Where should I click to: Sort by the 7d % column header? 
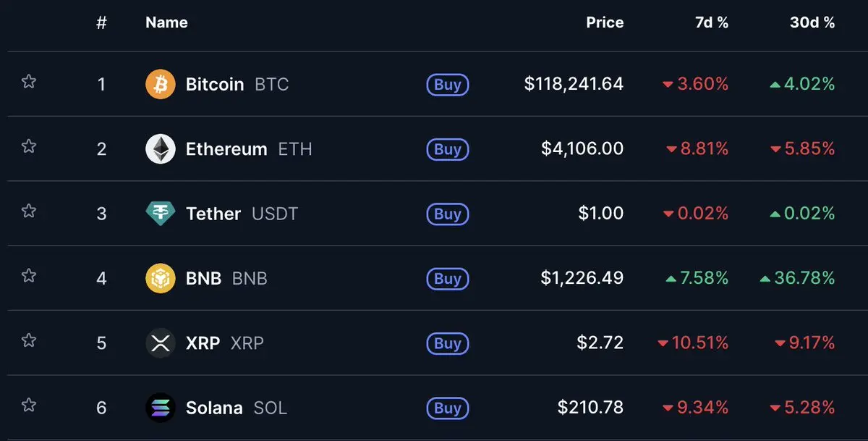[712, 22]
